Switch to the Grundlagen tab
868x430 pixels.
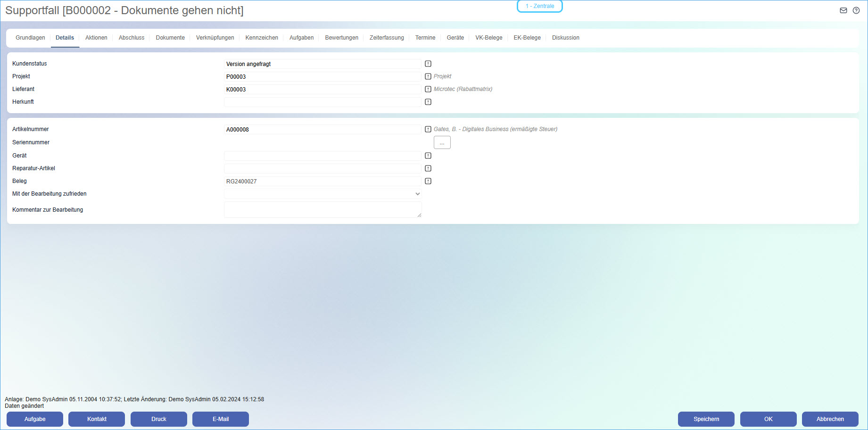[x=30, y=38]
